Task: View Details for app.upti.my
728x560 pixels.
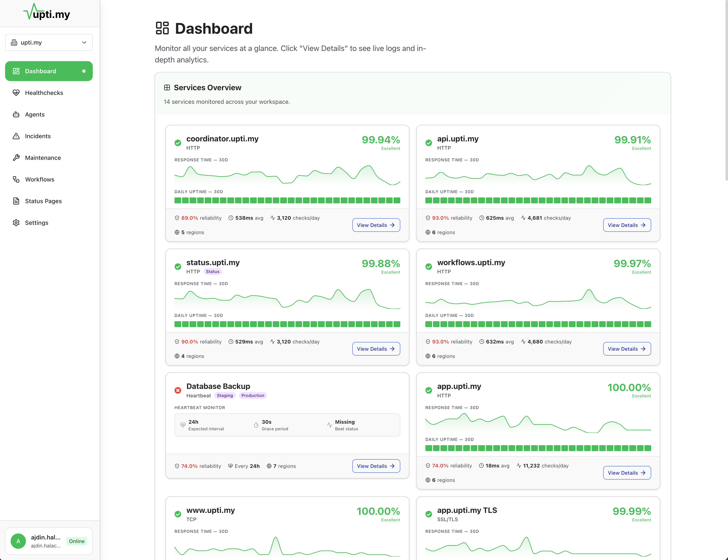Action: click(627, 473)
